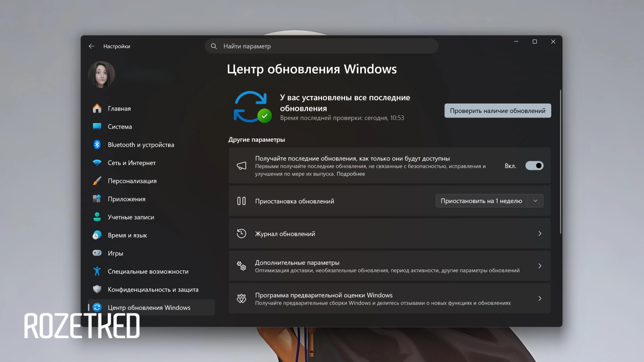This screenshot has width=644, height=362.
Task: Click the Центр обновления Windows update icon
Action: (97, 307)
